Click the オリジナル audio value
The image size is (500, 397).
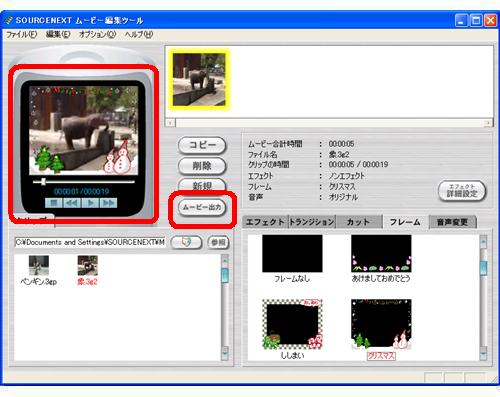click(343, 197)
